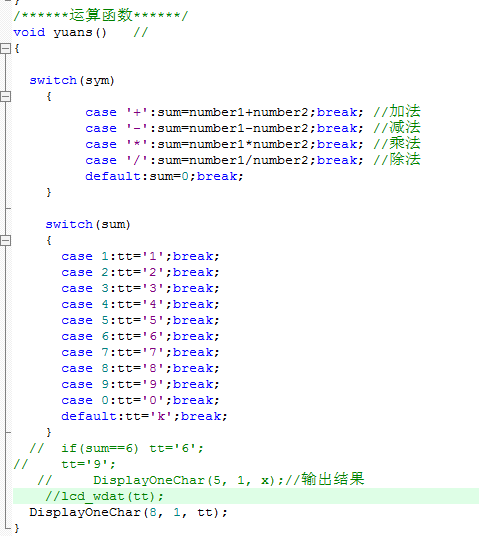479x536 pixels.
Task: Click the closing brace of switch(sum) block
Action: 49,433
